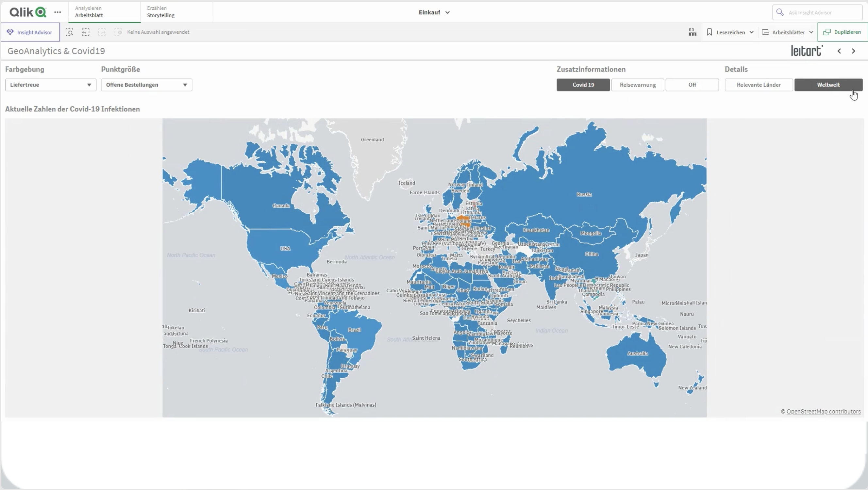Click the step forward selection icon
The height and width of the screenshot is (490, 868).
click(x=102, y=32)
